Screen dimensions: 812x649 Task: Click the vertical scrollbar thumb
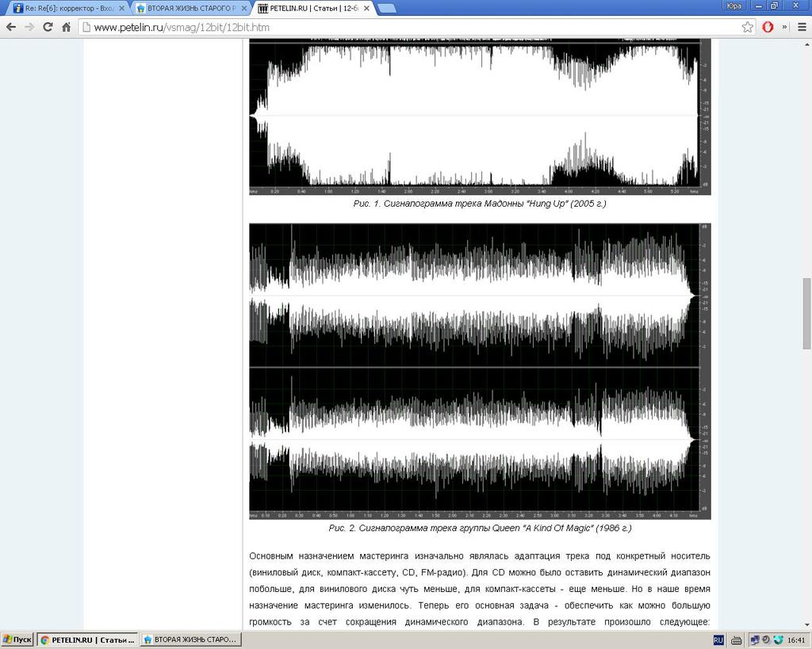click(806, 314)
